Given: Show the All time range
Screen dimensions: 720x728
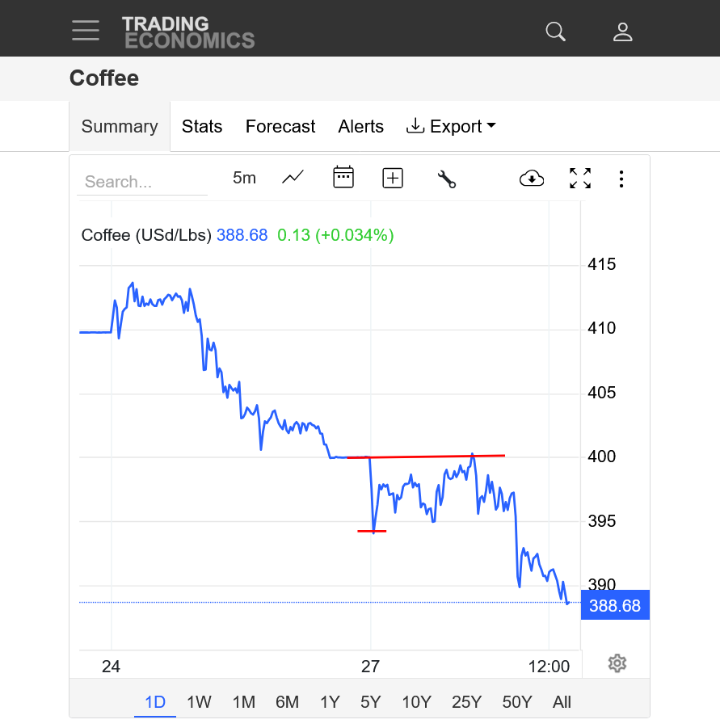Looking at the screenshot, I should 562,702.
